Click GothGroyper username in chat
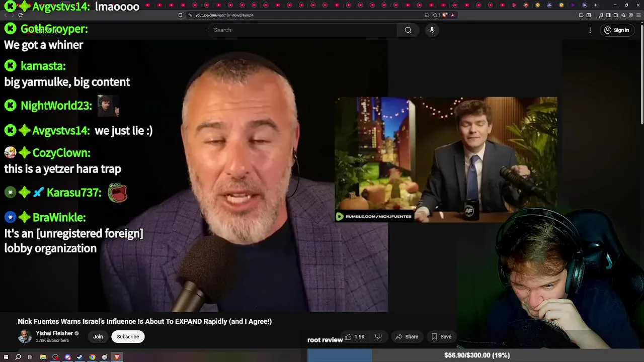 click(x=54, y=29)
